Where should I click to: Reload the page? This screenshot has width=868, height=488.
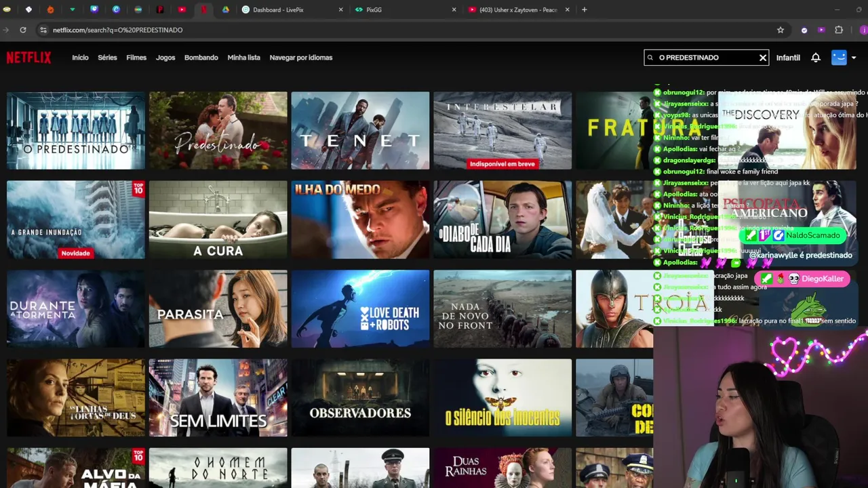(x=23, y=30)
